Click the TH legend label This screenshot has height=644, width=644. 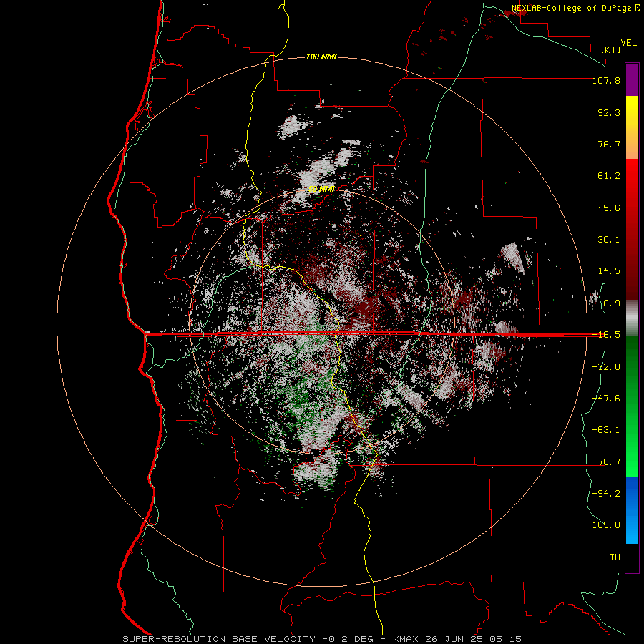click(x=615, y=557)
